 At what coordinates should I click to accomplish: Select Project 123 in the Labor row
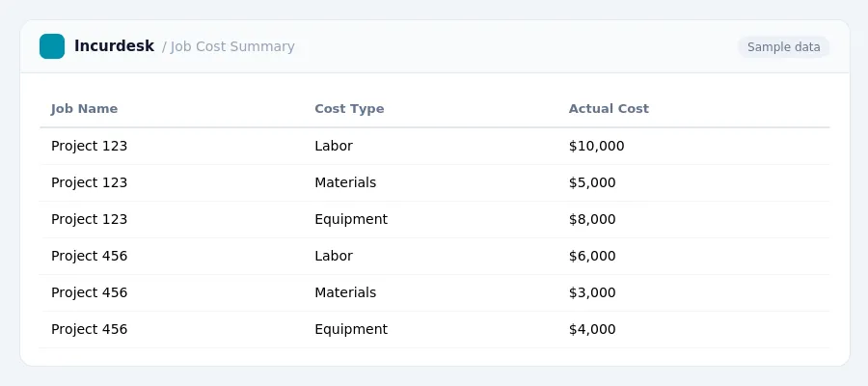[x=89, y=147]
